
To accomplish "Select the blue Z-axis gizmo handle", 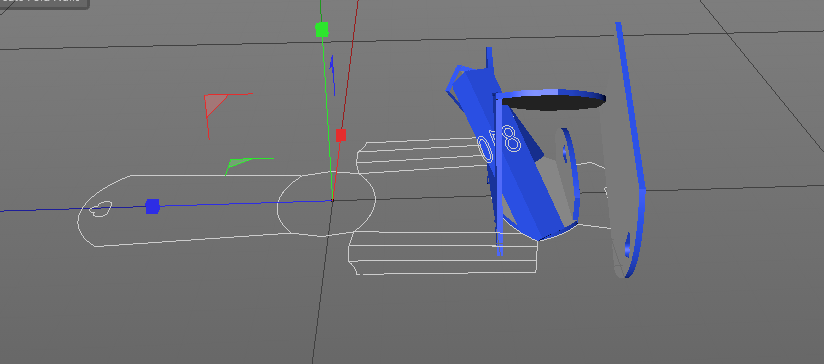I will click(152, 206).
